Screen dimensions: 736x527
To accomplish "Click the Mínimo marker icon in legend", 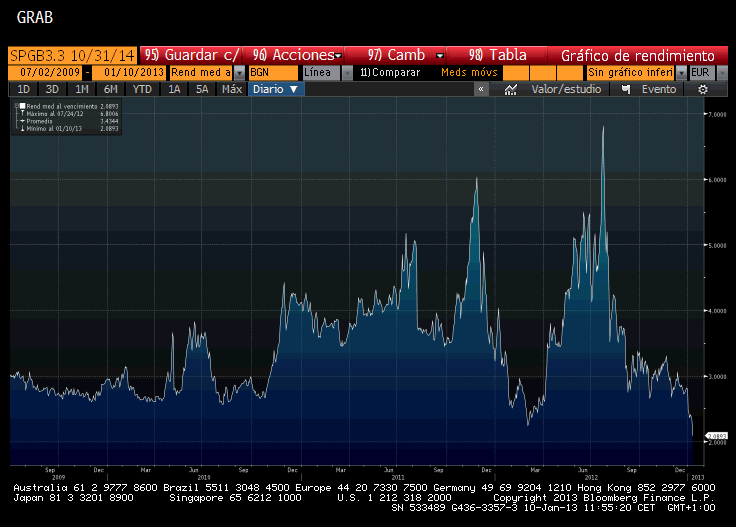I will click(22, 128).
